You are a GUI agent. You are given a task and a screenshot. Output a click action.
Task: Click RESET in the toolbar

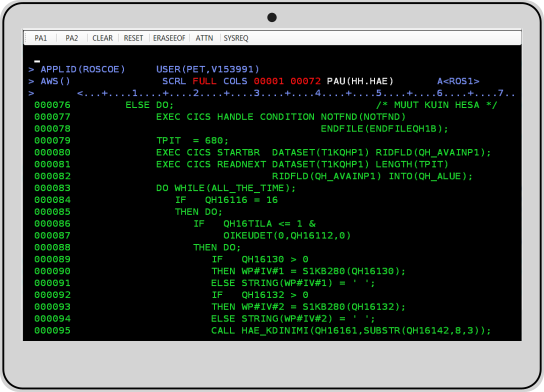click(133, 38)
